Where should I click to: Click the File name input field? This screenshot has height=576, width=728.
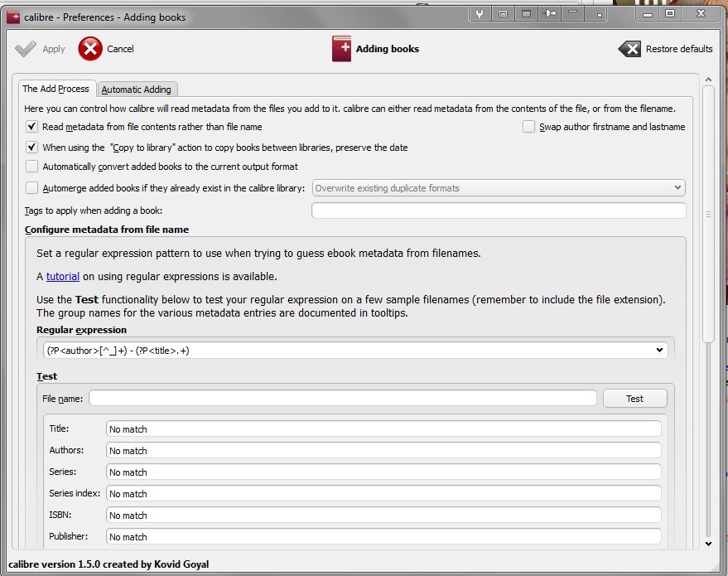pos(343,398)
